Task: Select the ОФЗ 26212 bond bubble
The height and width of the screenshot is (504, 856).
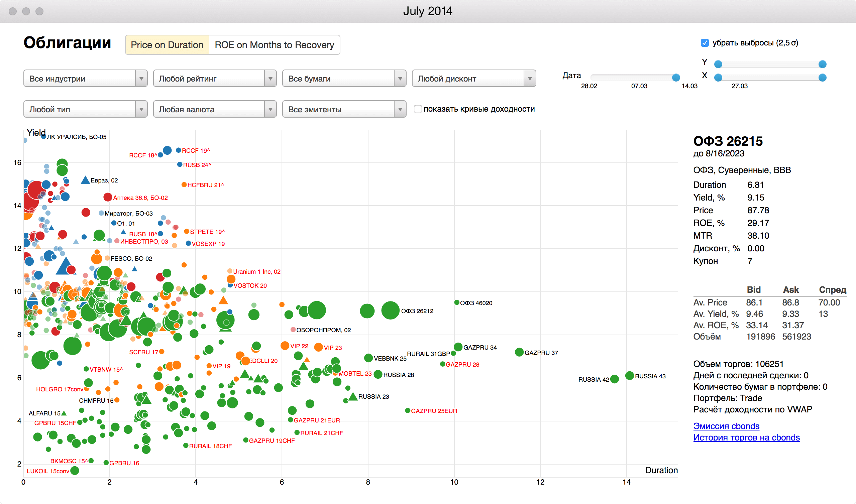Action: [x=390, y=310]
